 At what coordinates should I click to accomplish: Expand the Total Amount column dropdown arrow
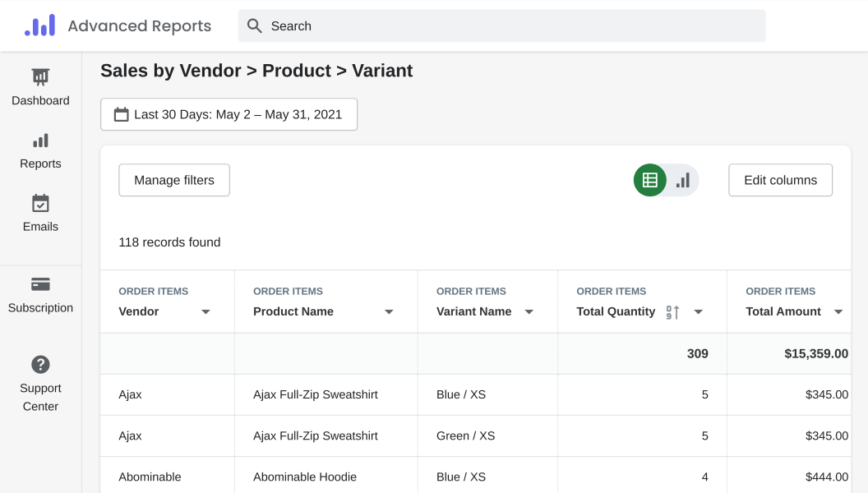tap(838, 312)
